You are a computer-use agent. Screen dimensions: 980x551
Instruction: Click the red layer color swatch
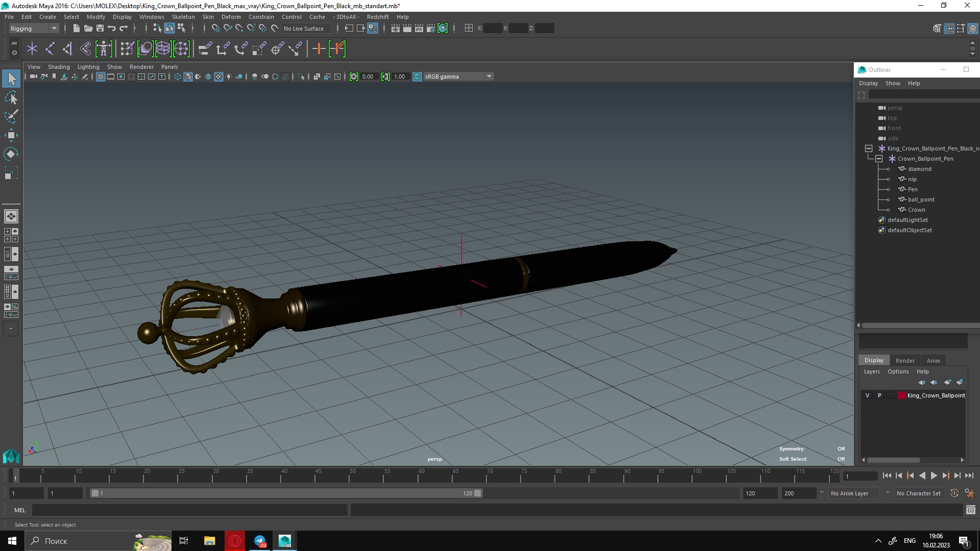[902, 395]
